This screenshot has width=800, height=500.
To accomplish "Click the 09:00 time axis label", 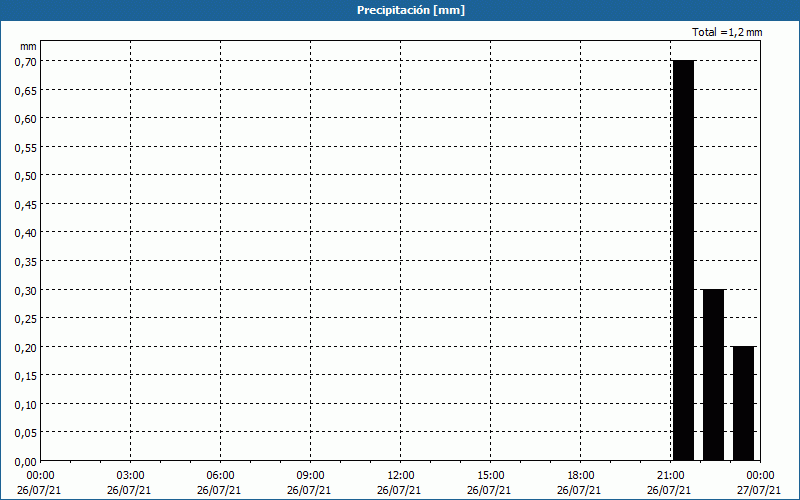I will pyautogui.click(x=310, y=475).
